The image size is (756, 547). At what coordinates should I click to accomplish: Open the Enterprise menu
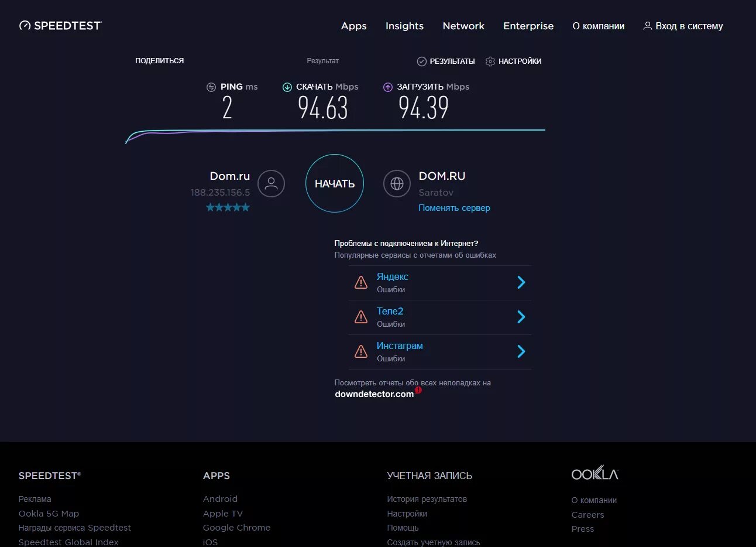pos(528,26)
